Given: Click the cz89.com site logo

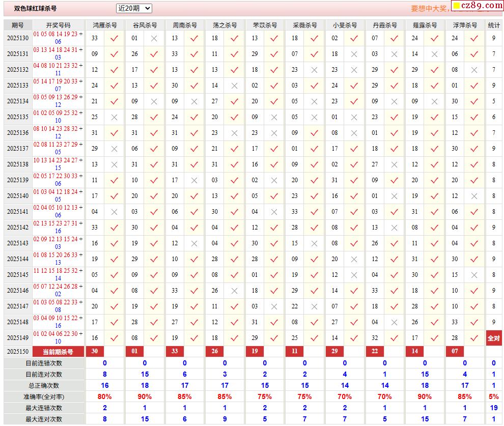Looking at the screenshot, I should [x=477, y=6].
